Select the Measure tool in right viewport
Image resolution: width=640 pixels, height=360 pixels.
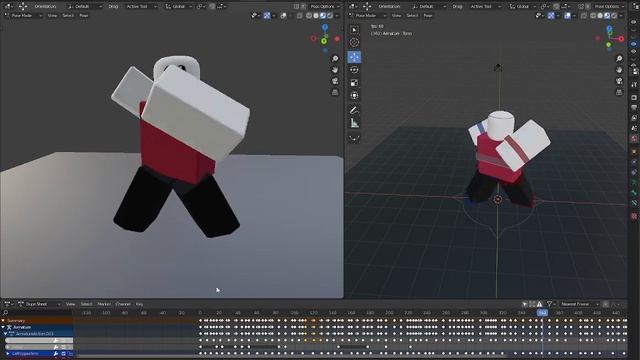point(354,123)
